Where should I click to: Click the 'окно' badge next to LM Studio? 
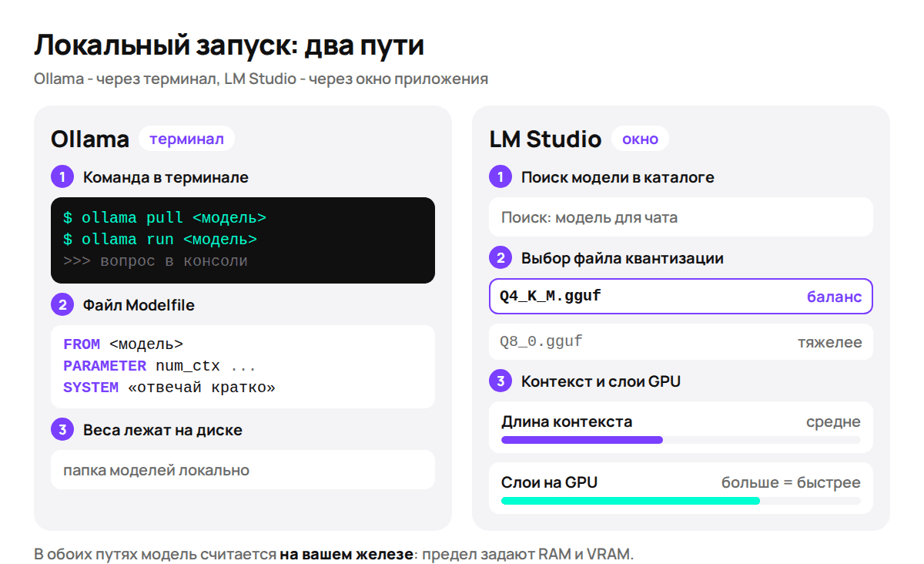click(x=640, y=139)
